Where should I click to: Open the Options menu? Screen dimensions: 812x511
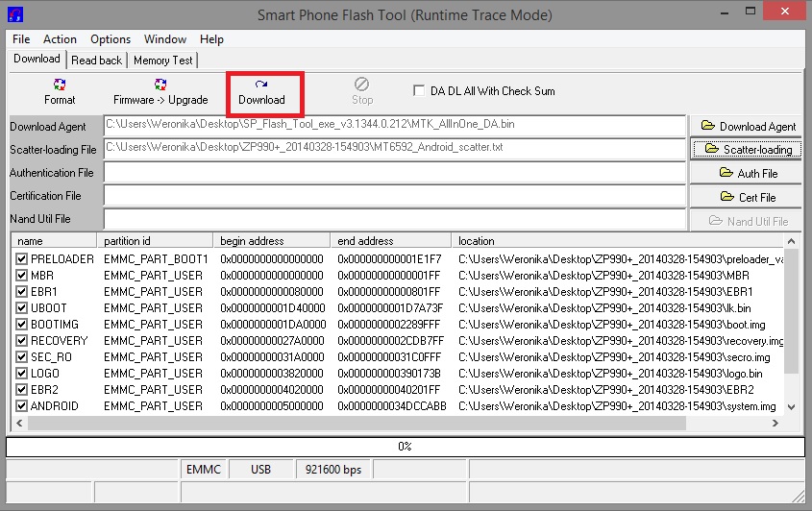(111, 39)
